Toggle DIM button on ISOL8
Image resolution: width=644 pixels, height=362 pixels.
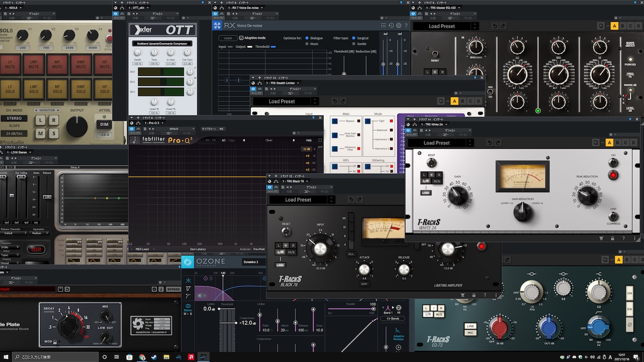point(104,125)
